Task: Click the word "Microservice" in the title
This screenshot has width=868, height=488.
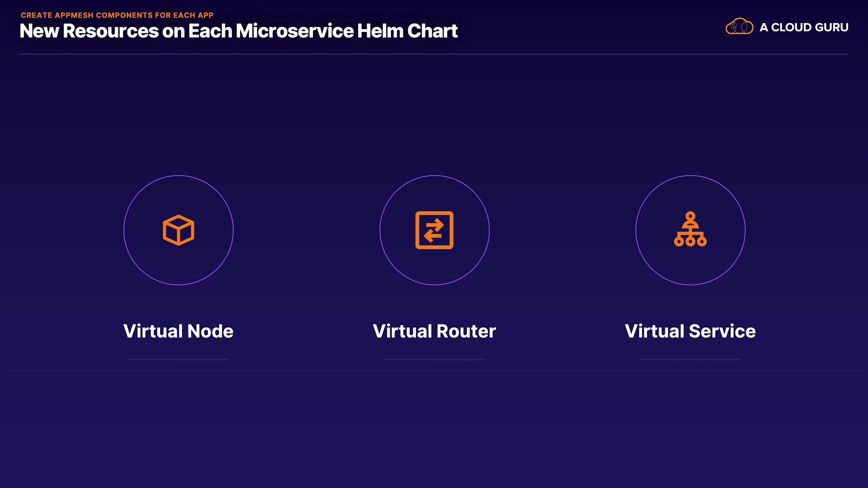Action: point(294,31)
